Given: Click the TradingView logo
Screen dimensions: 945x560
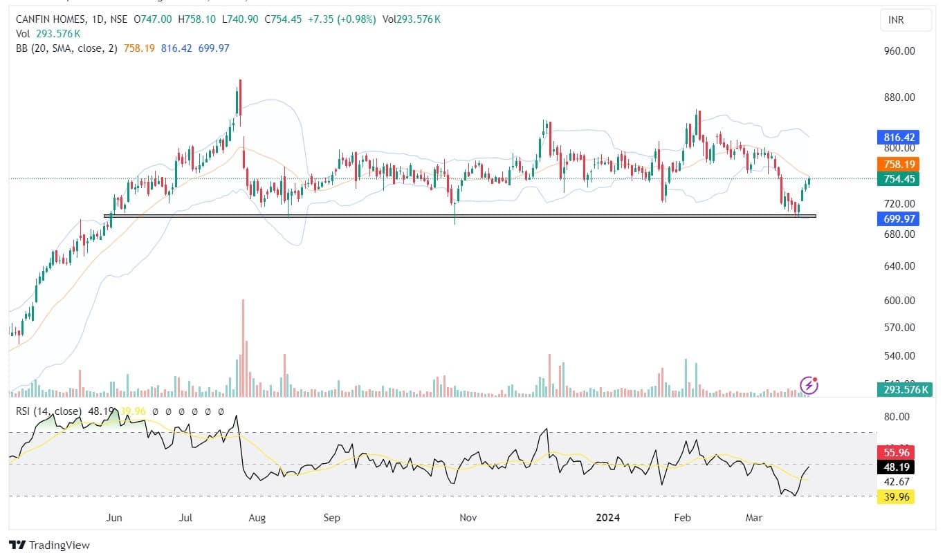Looking at the screenshot, I should coord(50,545).
